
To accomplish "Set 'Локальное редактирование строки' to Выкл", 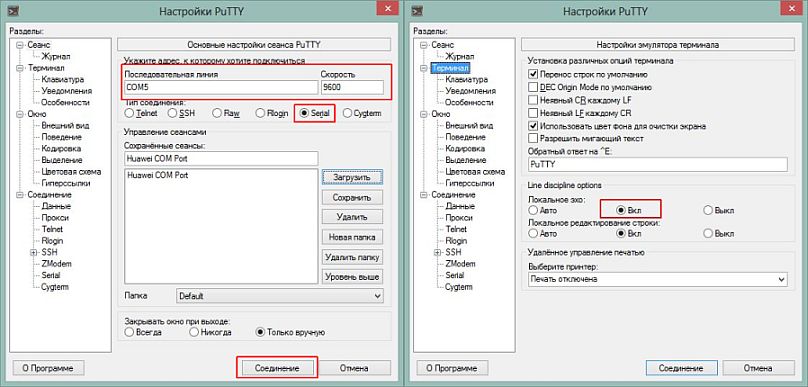I will click(x=708, y=233).
